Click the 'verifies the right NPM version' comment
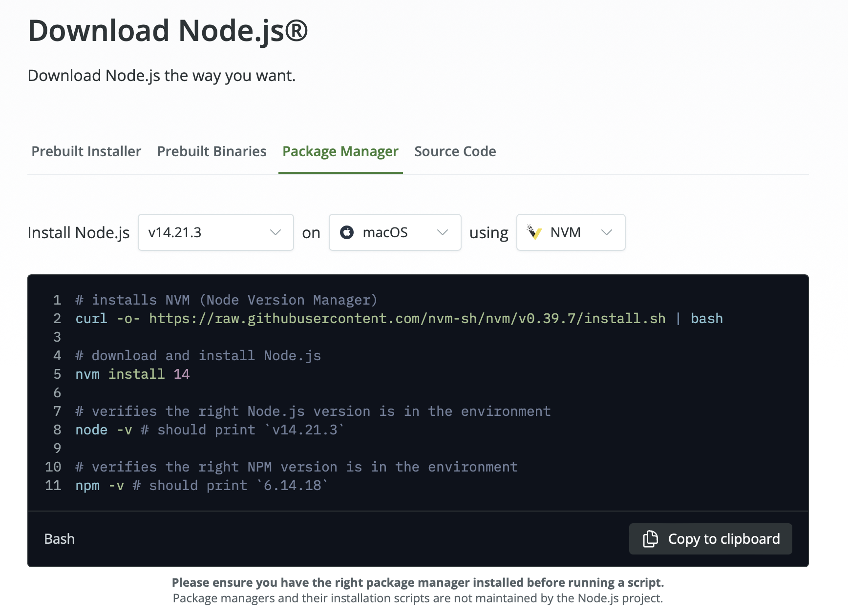The width and height of the screenshot is (848, 616). click(x=297, y=467)
